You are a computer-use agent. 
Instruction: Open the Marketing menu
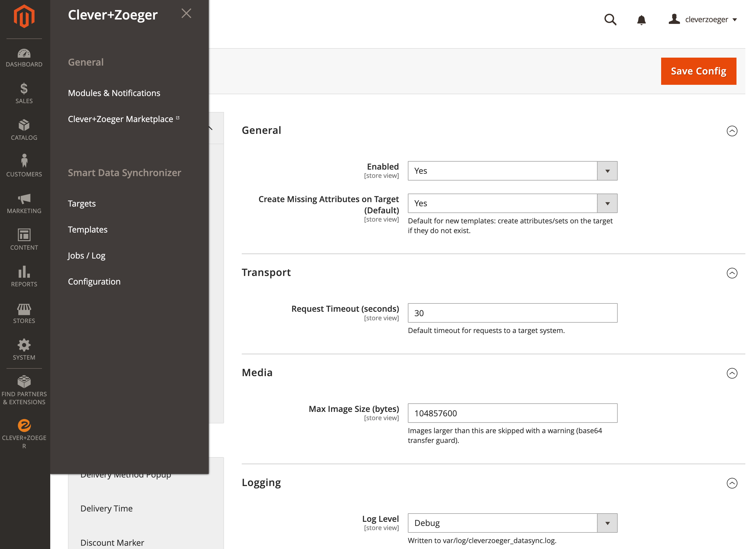pyautogui.click(x=24, y=203)
